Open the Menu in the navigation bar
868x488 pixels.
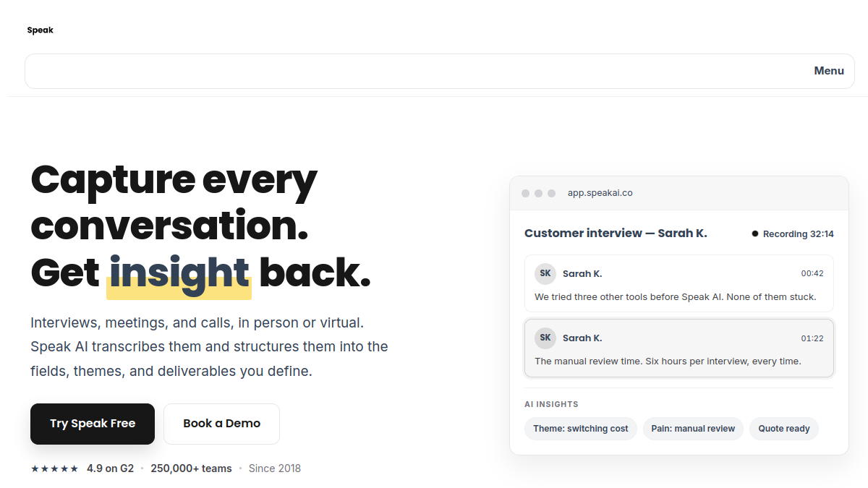tap(829, 71)
